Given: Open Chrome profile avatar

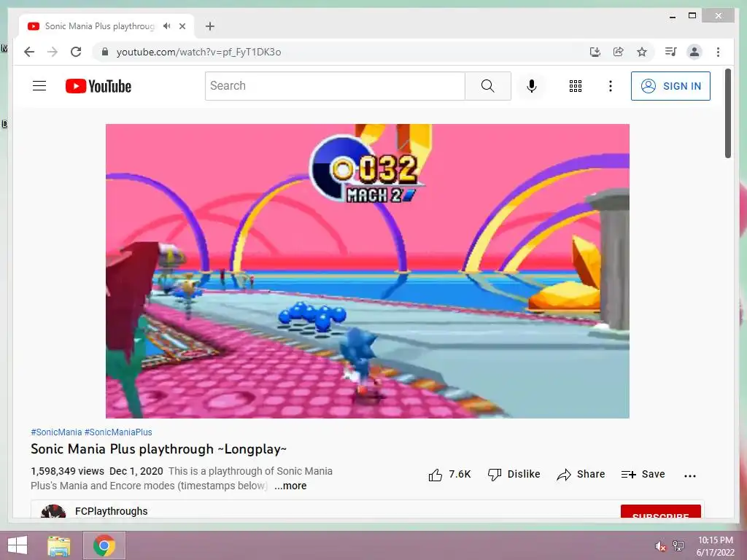Looking at the screenshot, I should [x=694, y=52].
